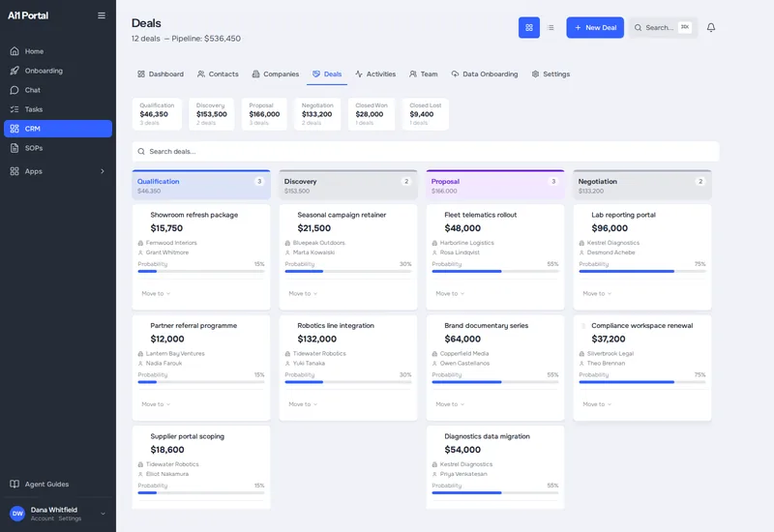Expand Dana Whitfield account menu chevron
774x532 pixels.
coord(103,514)
